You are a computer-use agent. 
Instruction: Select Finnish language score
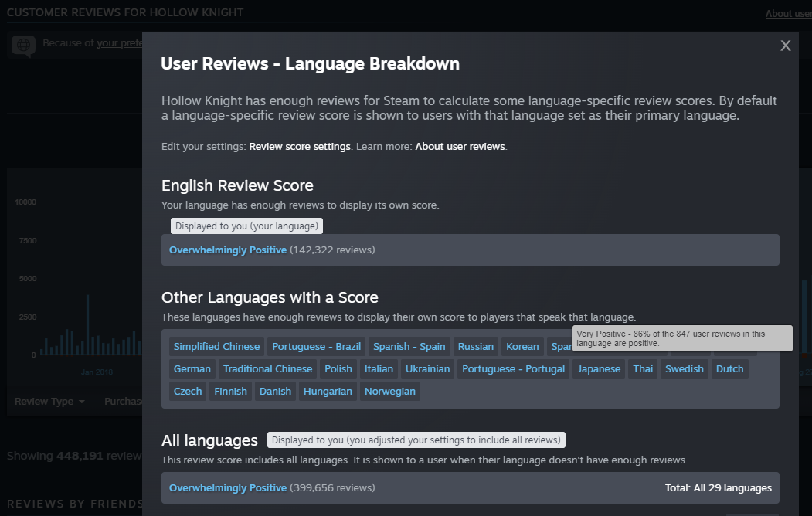coord(230,392)
